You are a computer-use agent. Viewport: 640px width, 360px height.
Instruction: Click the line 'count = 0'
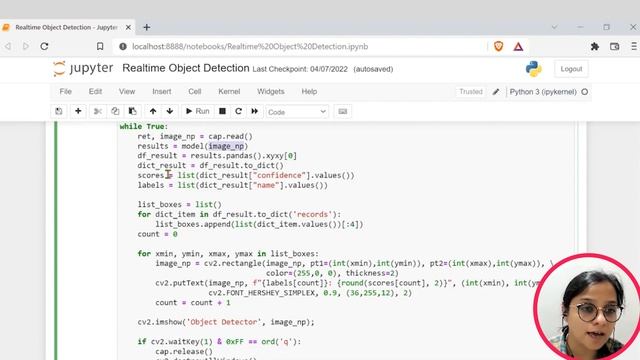tap(158, 234)
